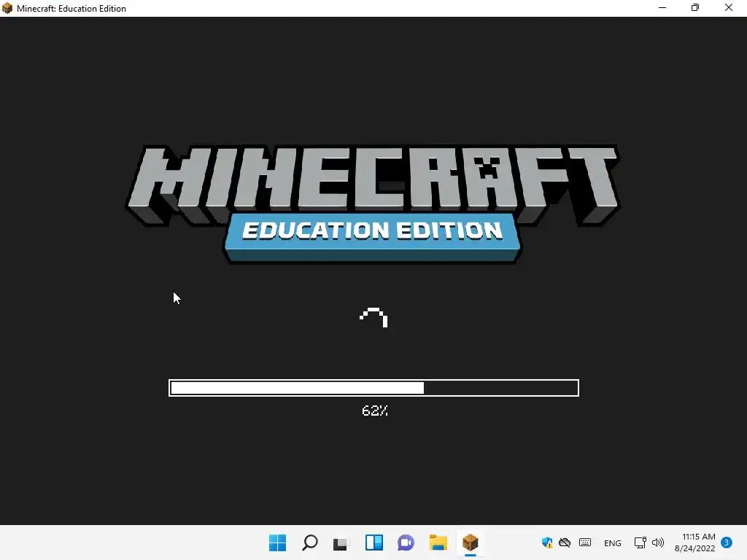Click the Education Edition logo banner
The height and width of the screenshot is (560, 747).
point(373,237)
